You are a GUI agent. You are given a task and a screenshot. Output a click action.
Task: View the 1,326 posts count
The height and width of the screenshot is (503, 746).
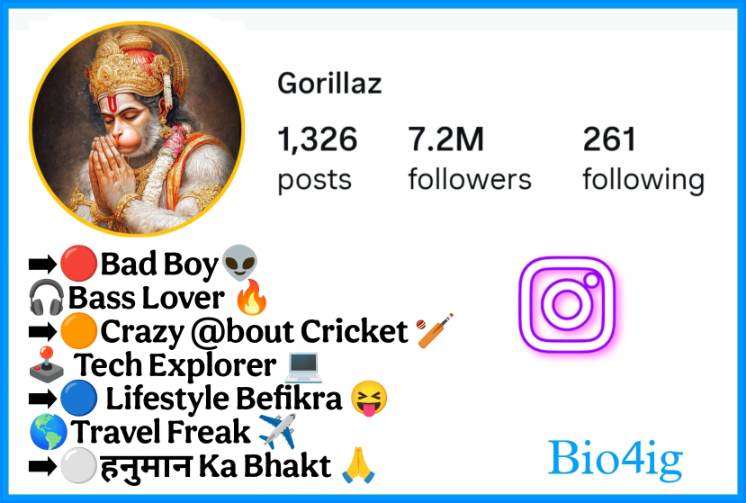(317, 159)
